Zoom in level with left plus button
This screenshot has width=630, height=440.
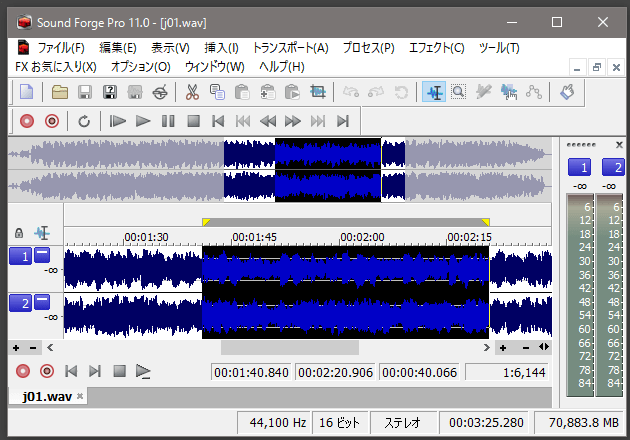(16, 348)
